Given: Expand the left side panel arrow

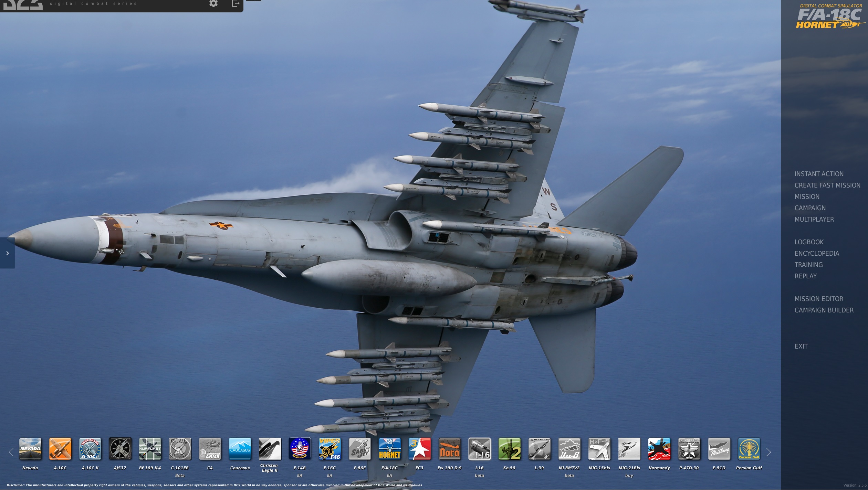Looking at the screenshot, I should (7, 253).
